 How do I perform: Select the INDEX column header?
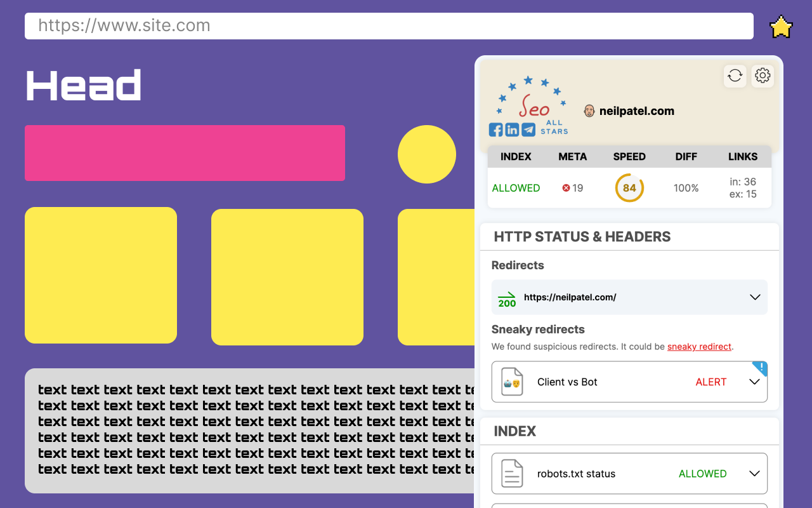pyautogui.click(x=516, y=156)
